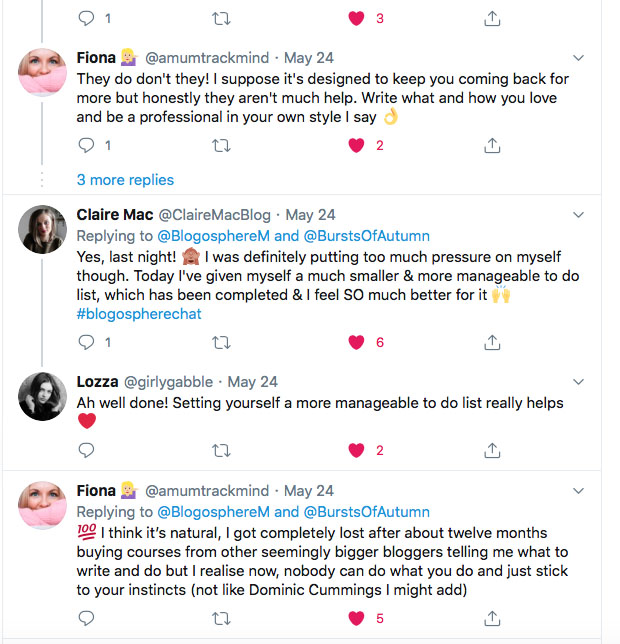Share Claire Mac's tweet

(492, 342)
